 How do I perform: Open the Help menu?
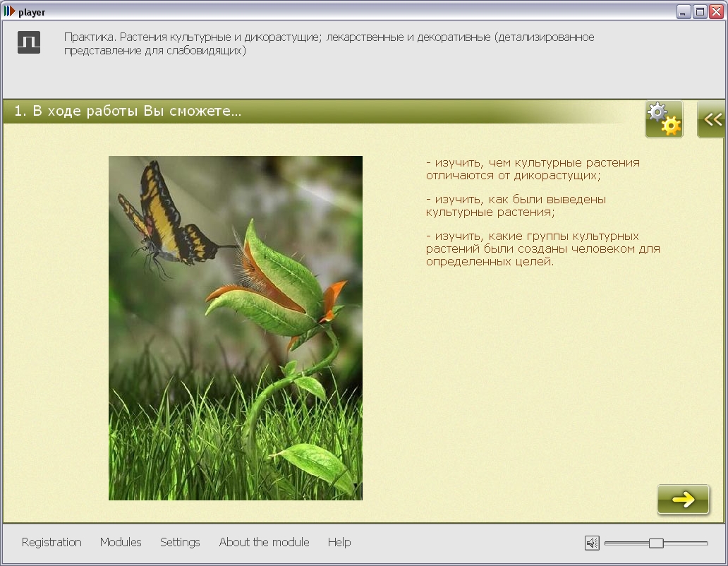pos(339,542)
